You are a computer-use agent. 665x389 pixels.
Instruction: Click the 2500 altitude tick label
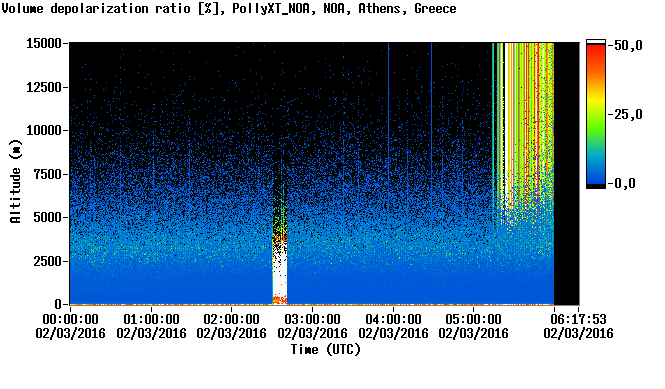[48, 261]
